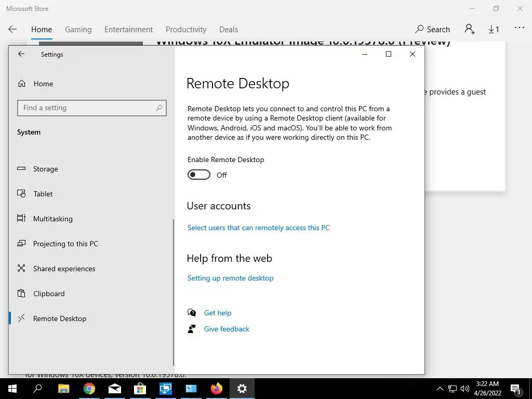Click the Give feedback link

tap(227, 329)
